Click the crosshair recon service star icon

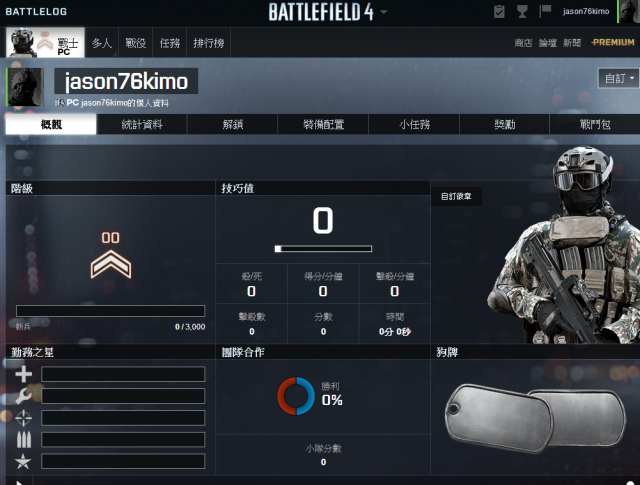pyautogui.click(x=23, y=418)
